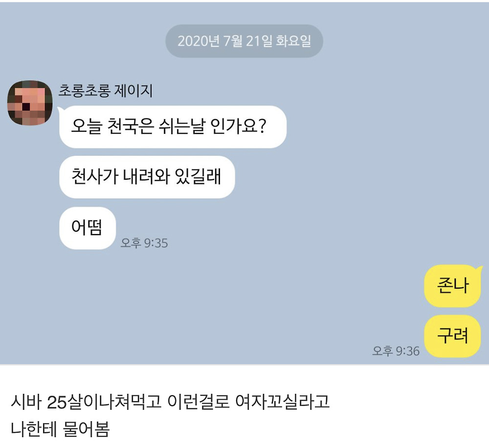This screenshot has width=489, height=448.
Task: Click 25살이나쳐먹고 in the caption text
Action: point(104,402)
